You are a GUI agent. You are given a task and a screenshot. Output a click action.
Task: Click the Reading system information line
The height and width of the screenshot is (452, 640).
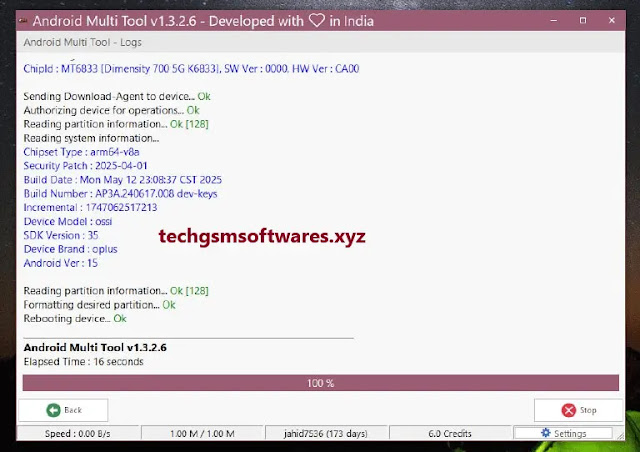click(91, 138)
